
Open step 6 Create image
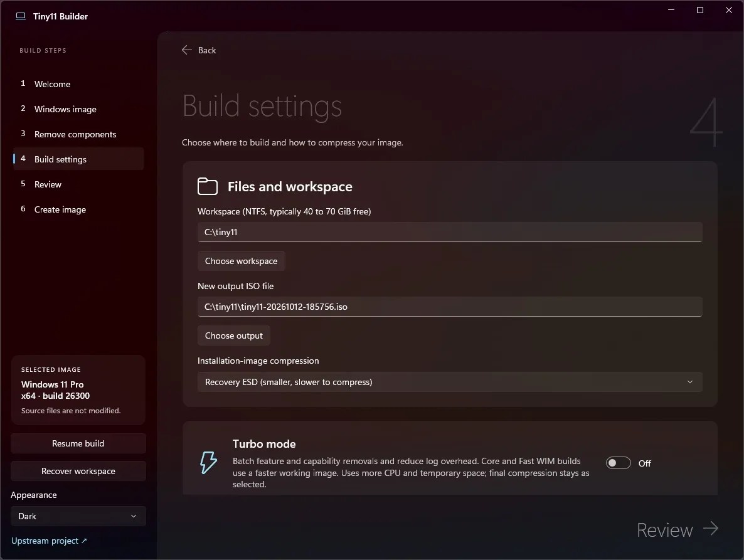point(78,209)
